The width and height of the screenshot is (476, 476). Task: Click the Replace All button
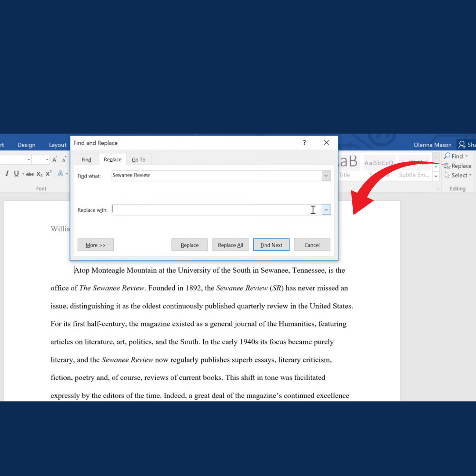pos(230,245)
